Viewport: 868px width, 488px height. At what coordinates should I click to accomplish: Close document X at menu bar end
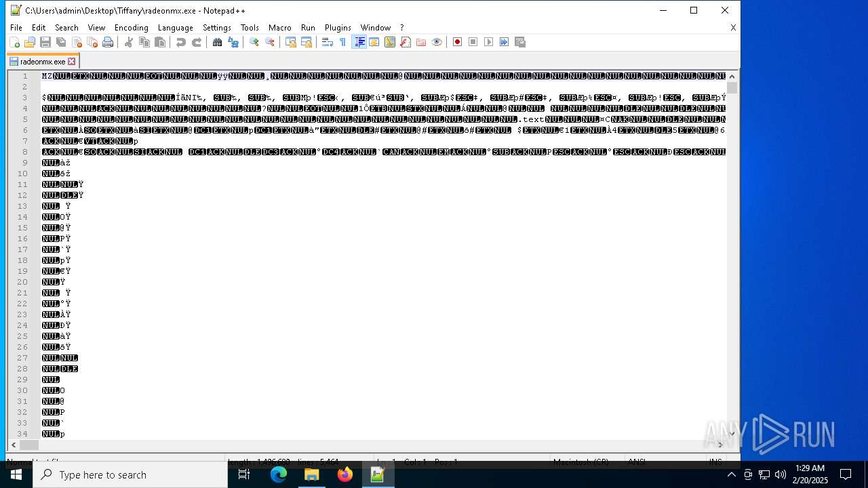[733, 28]
